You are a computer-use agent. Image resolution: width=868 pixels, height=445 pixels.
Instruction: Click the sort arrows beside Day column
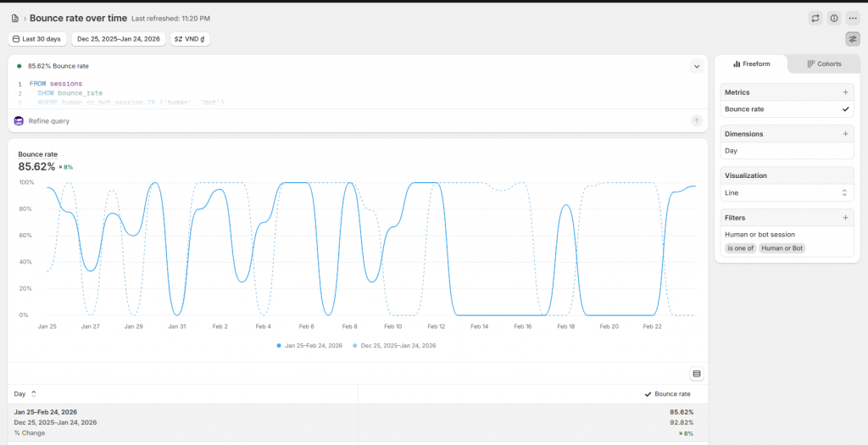click(x=33, y=394)
